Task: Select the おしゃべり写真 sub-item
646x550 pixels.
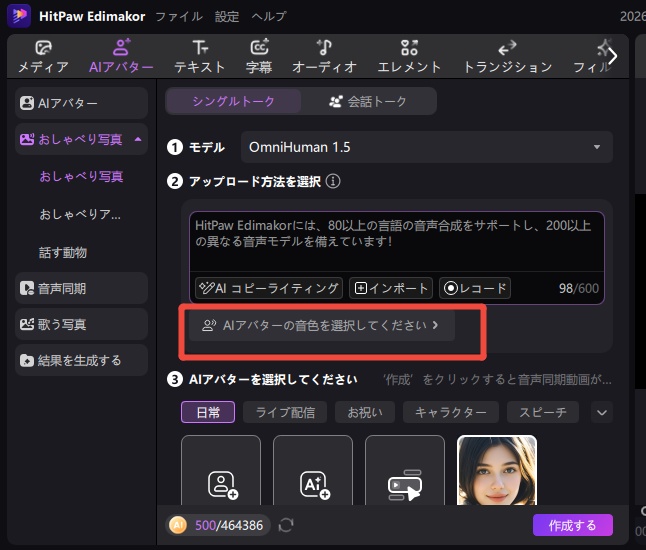Action: [81, 176]
